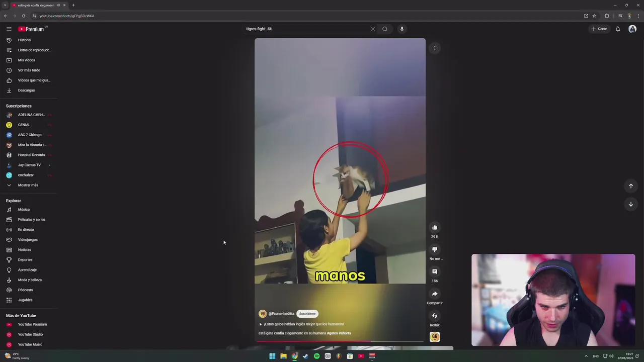Open Windows Start menu
This screenshot has width=644, height=362.
pyautogui.click(x=272, y=356)
